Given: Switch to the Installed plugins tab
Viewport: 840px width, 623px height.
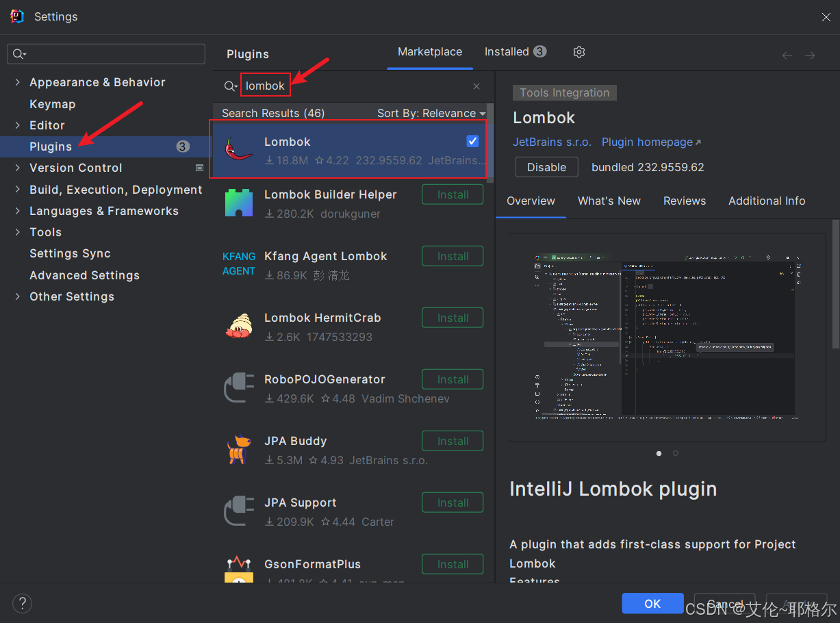Looking at the screenshot, I should pyautogui.click(x=516, y=52).
